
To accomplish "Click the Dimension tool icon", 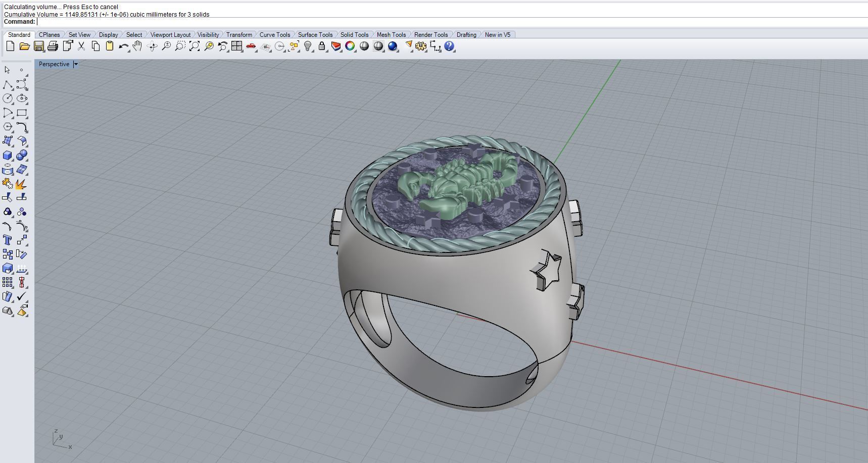I will (435, 46).
